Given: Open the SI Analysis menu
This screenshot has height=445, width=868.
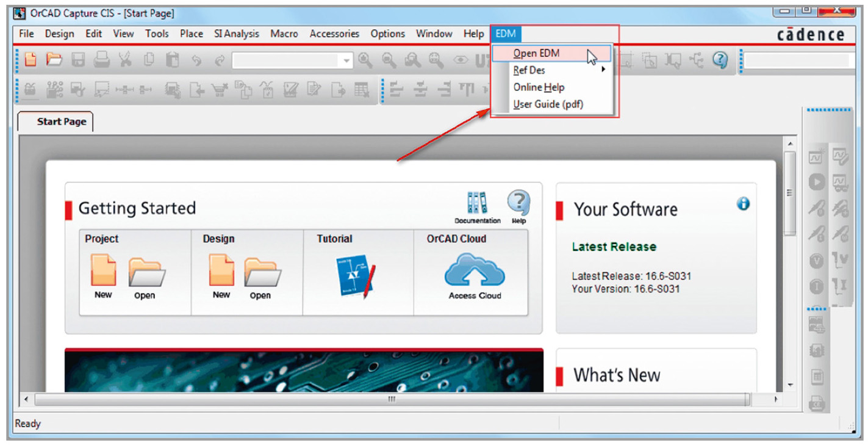Looking at the screenshot, I should [236, 34].
